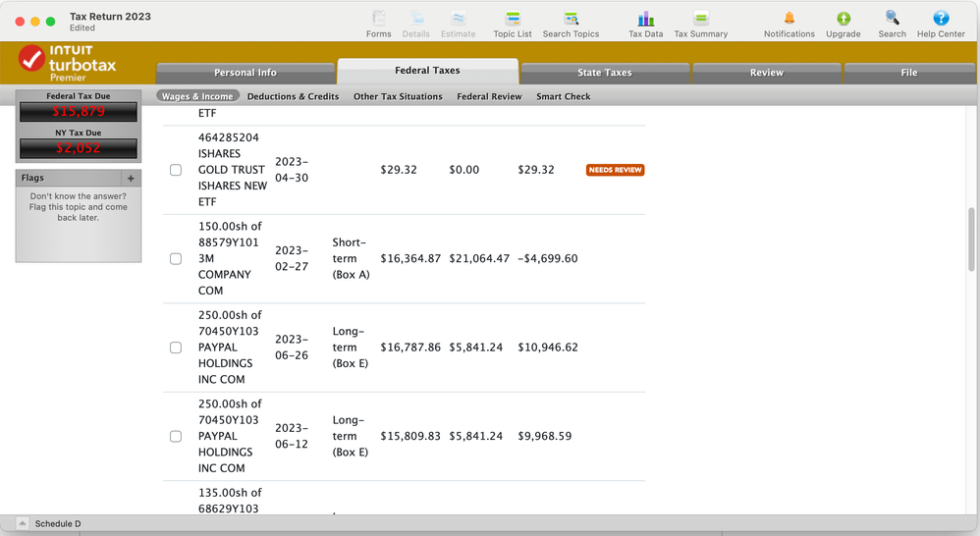This screenshot has height=536, width=980.
Task: Click the NY Tax Due $2,052 amount
Action: click(x=79, y=148)
